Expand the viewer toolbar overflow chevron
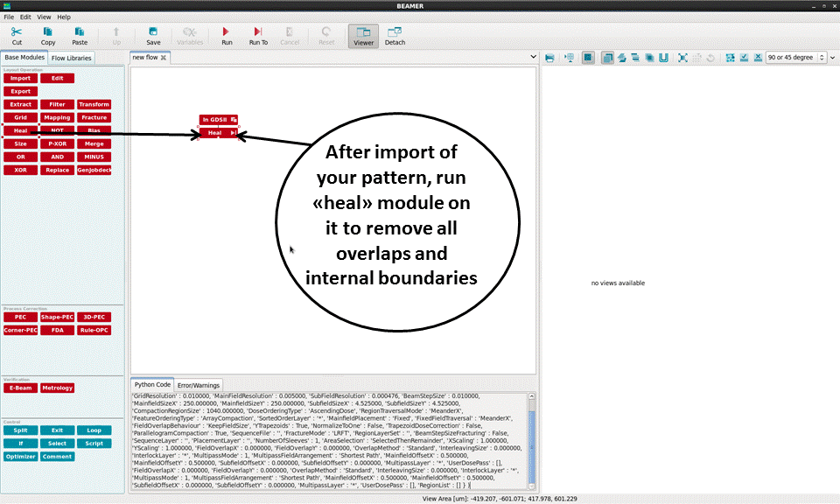The width and height of the screenshot is (840, 504). tap(832, 58)
